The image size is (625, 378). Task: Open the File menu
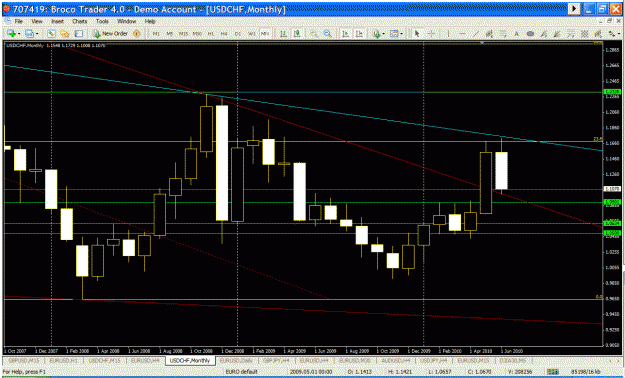[x=19, y=21]
